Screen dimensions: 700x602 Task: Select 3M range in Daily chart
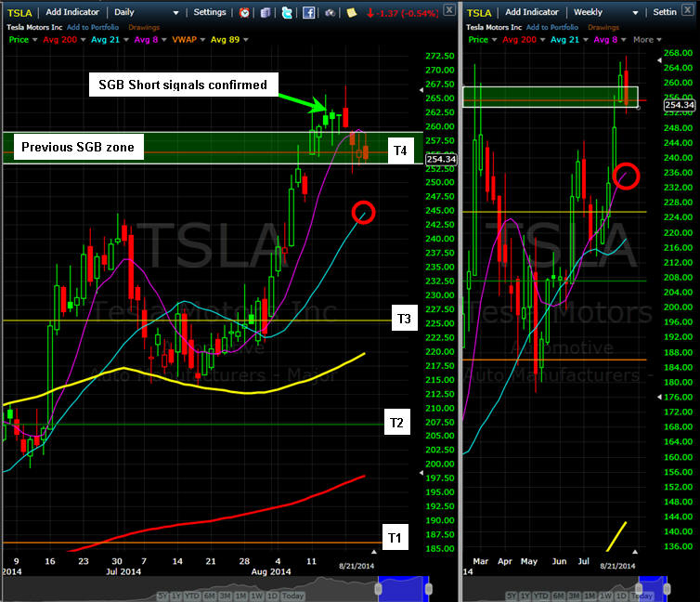tap(226, 596)
